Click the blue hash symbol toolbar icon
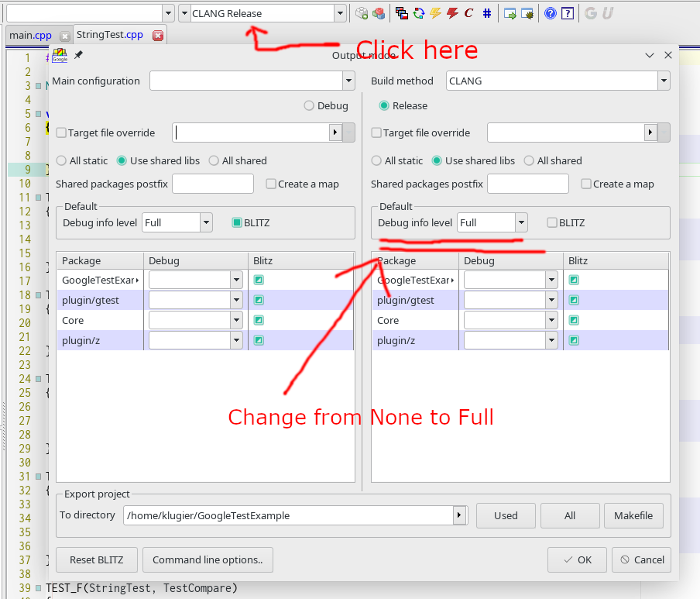 [x=486, y=13]
